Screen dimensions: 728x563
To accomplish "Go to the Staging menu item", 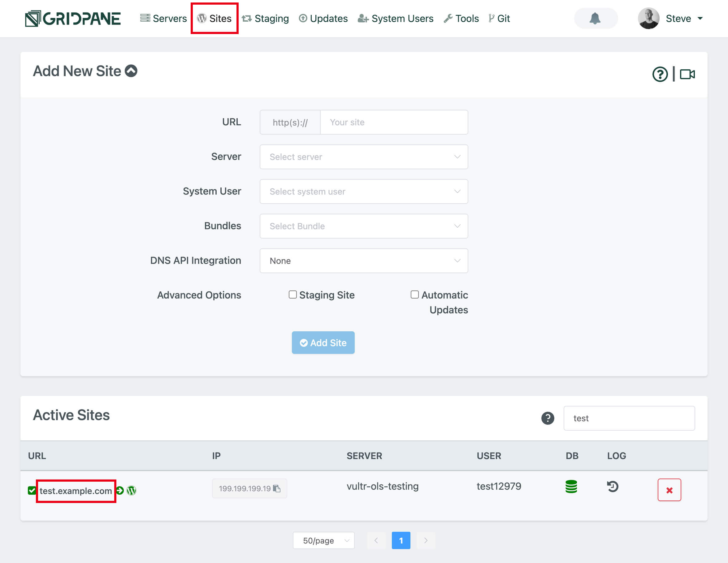I will click(x=265, y=18).
